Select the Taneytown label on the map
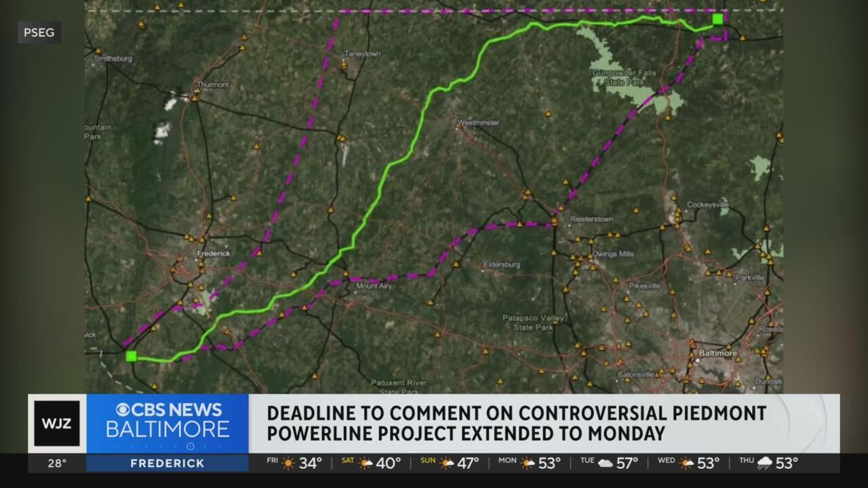The width and height of the screenshot is (868, 488). pos(363,54)
